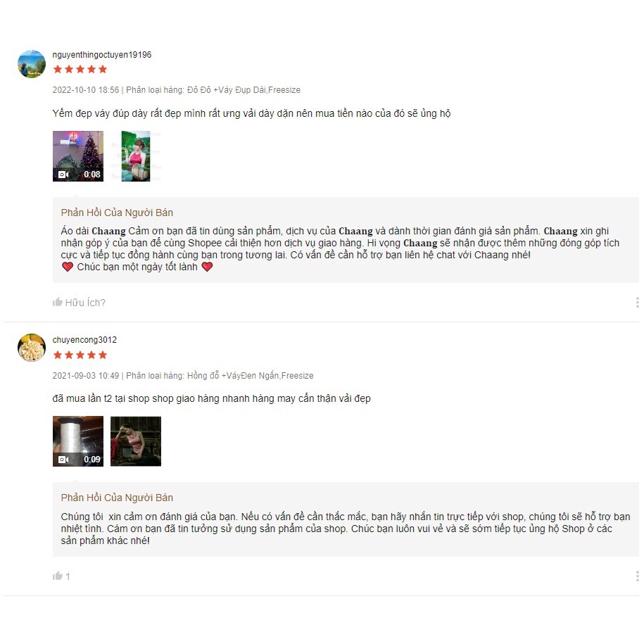Open username chuyencong3012 link
This screenshot has width=644, height=644.
[84, 340]
